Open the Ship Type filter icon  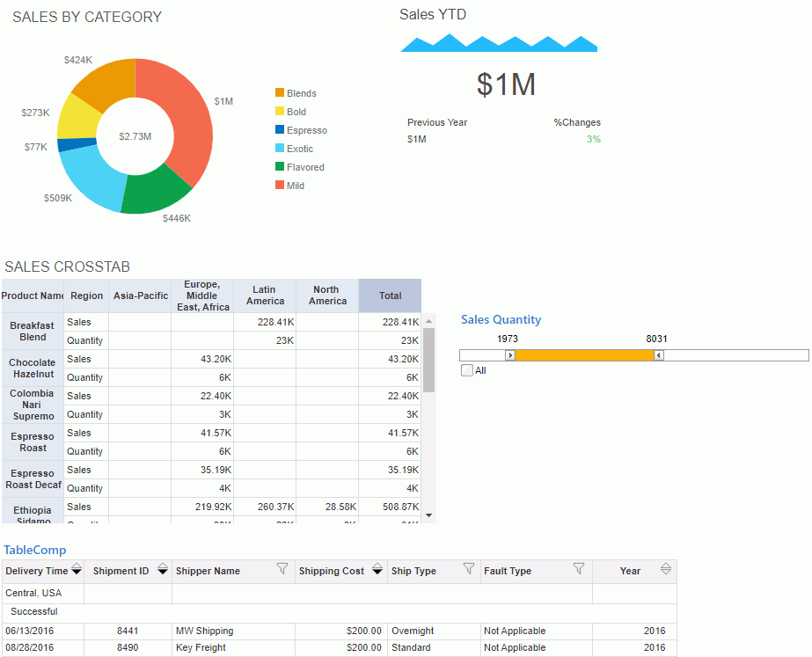469,569
